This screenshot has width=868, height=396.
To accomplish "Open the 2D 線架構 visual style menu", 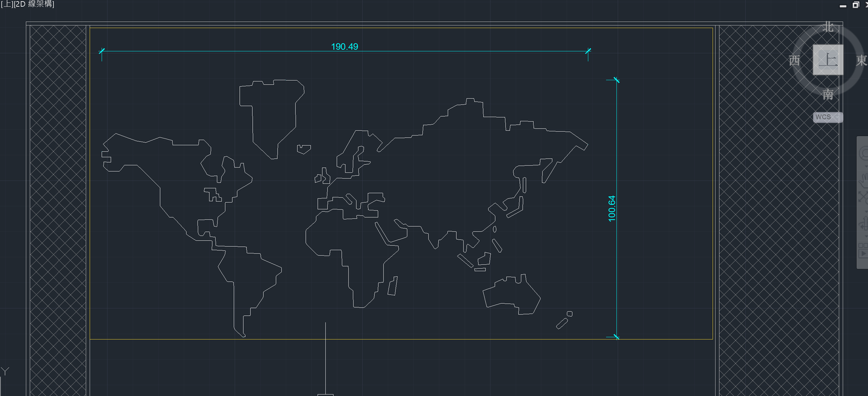I will (x=34, y=4).
